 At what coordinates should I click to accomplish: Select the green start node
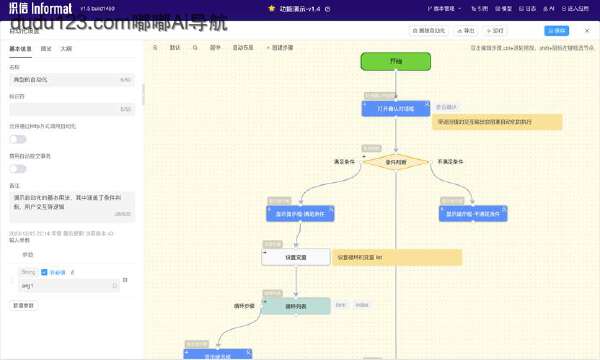pyautogui.click(x=396, y=61)
